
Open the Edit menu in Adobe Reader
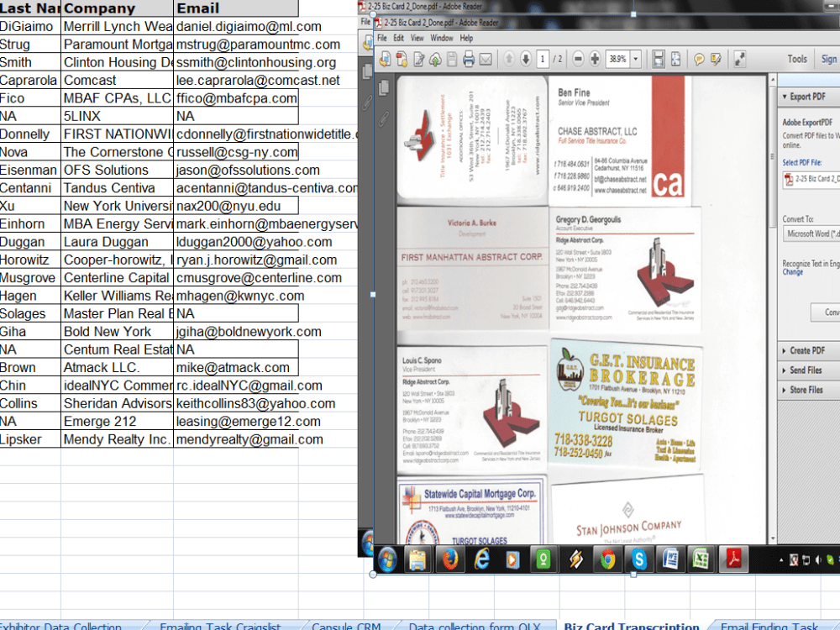coord(398,38)
